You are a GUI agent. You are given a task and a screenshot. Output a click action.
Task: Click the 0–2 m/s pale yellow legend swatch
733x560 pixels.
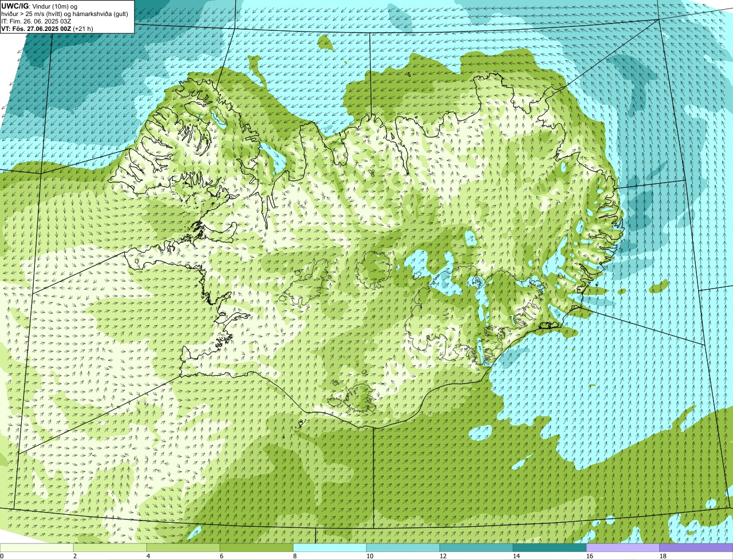[x=37, y=547]
